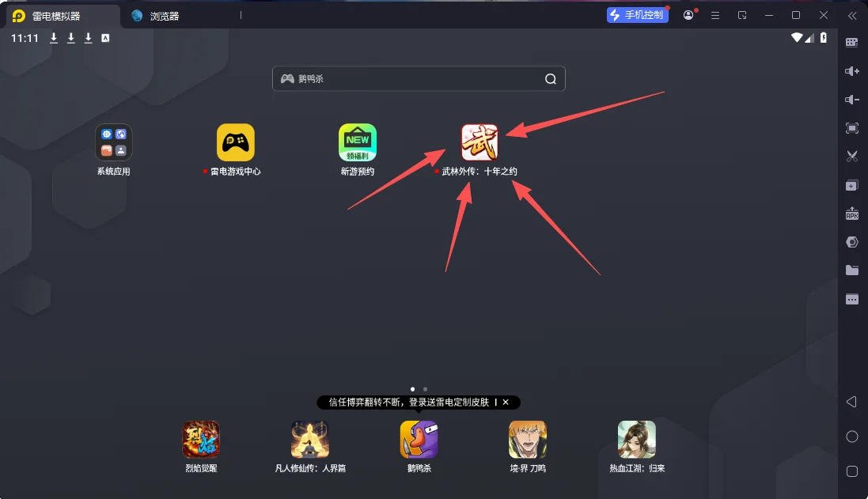Viewport: 868px width, 499px height.
Task: Click the game search input field
Action: coord(411,79)
